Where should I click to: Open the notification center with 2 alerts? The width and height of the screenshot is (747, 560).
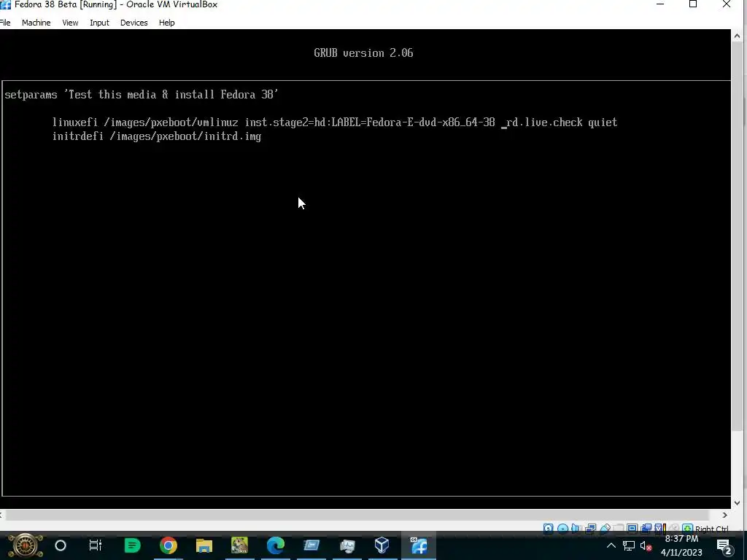(724, 547)
